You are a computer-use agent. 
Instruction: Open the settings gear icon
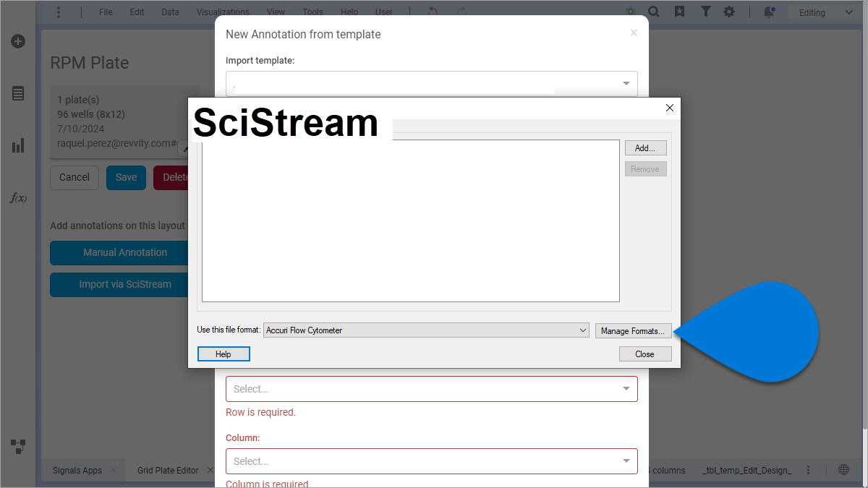click(x=729, y=12)
